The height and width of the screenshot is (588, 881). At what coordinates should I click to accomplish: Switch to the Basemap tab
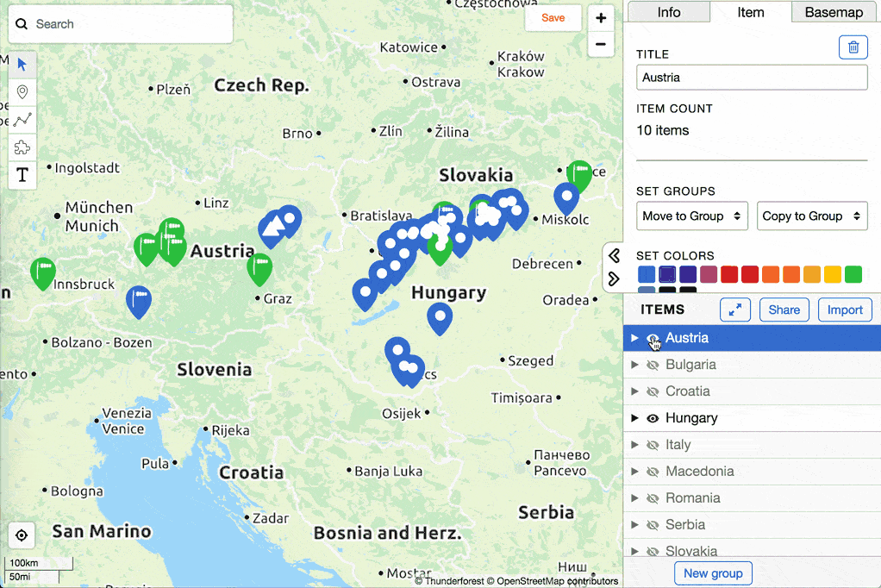833,12
